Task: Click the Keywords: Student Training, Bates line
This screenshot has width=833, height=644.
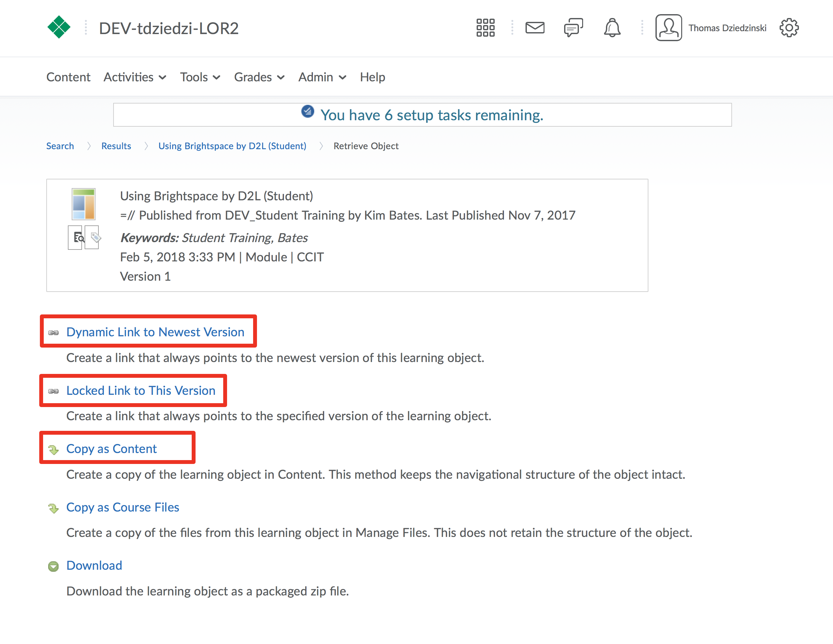Action: point(214,238)
